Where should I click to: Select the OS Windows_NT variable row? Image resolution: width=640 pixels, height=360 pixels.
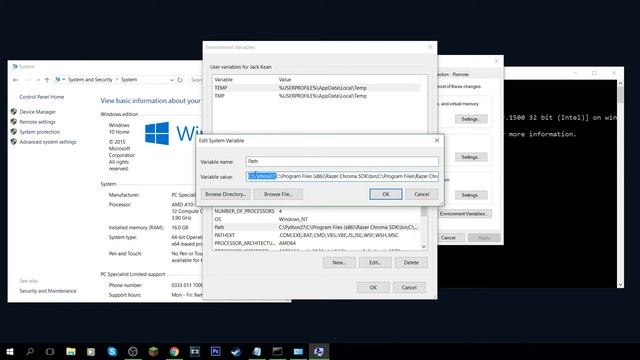316,219
